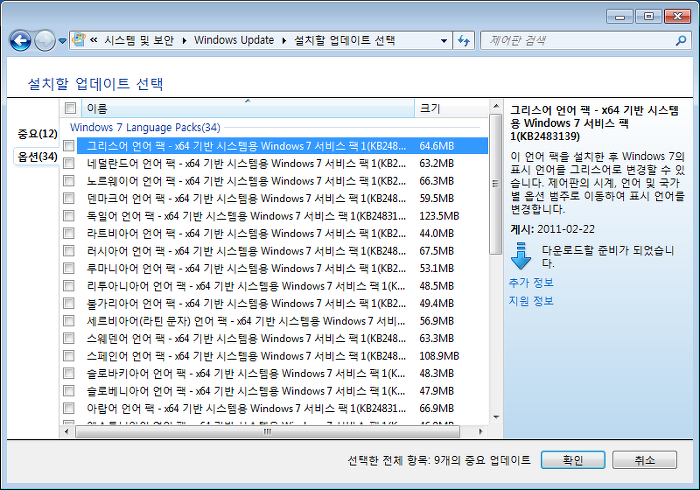Select the 독일어 언어 팩 row text
This screenshot has height=490, width=700.
(246, 216)
